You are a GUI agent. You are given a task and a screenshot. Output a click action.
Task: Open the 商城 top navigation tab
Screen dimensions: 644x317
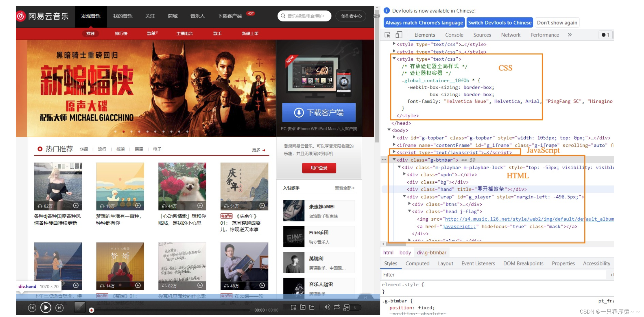coord(173,16)
